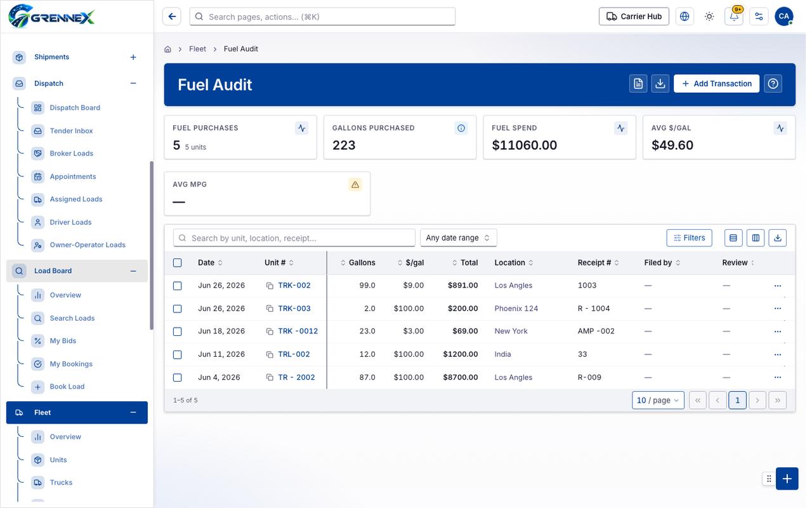The height and width of the screenshot is (508, 812).
Task: Open the column chooser icon
Action: [756, 238]
